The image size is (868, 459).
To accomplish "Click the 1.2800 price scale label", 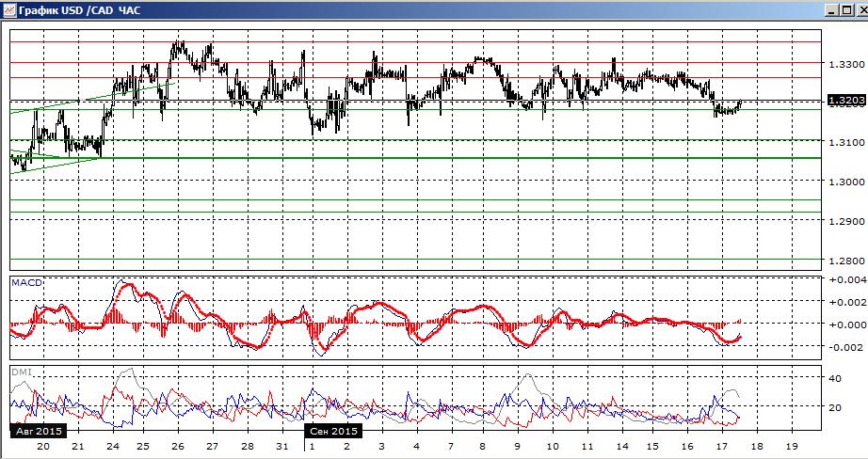I will click(x=844, y=261).
